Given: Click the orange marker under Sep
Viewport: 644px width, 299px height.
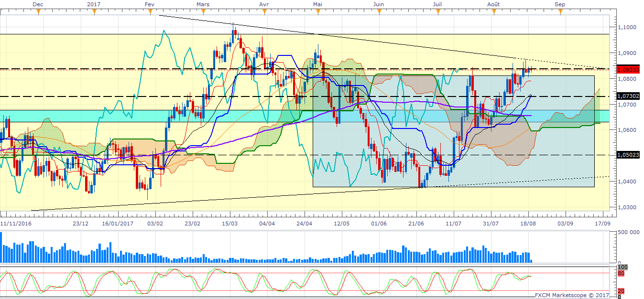Looking at the screenshot, I should point(560,11).
